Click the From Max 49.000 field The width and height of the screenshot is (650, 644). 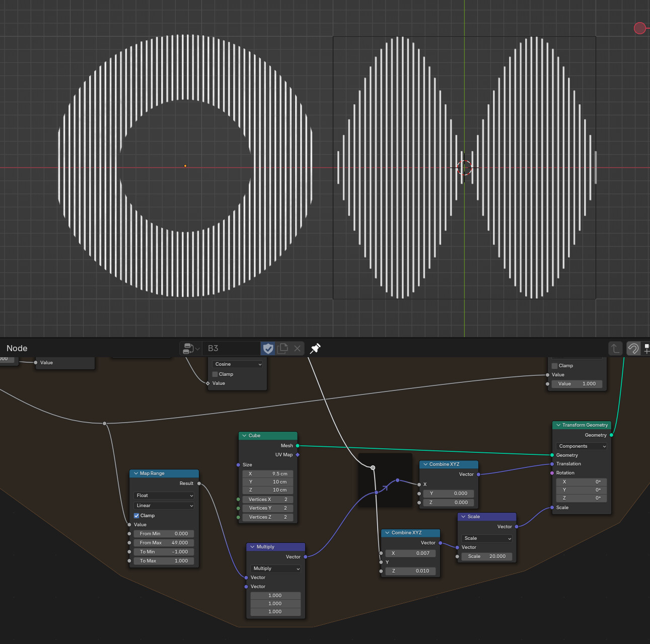pyautogui.click(x=164, y=543)
